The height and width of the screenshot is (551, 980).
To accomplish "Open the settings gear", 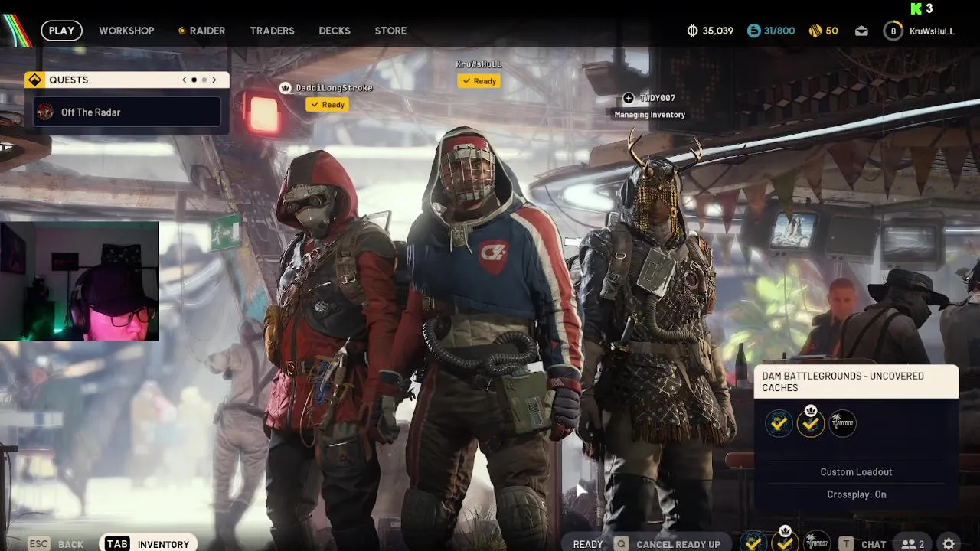I will [x=949, y=543].
